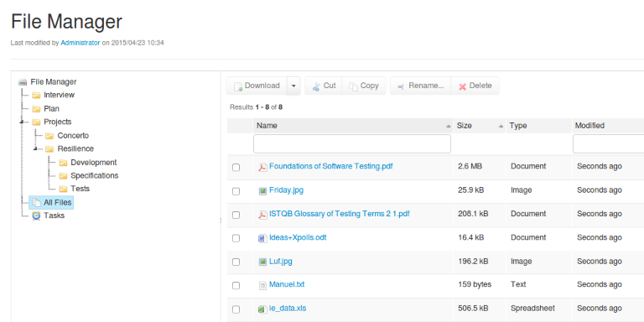Image resolution: width=644 pixels, height=322 pixels.
Task: Delete the selected files
Action: pyautogui.click(x=475, y=86)
